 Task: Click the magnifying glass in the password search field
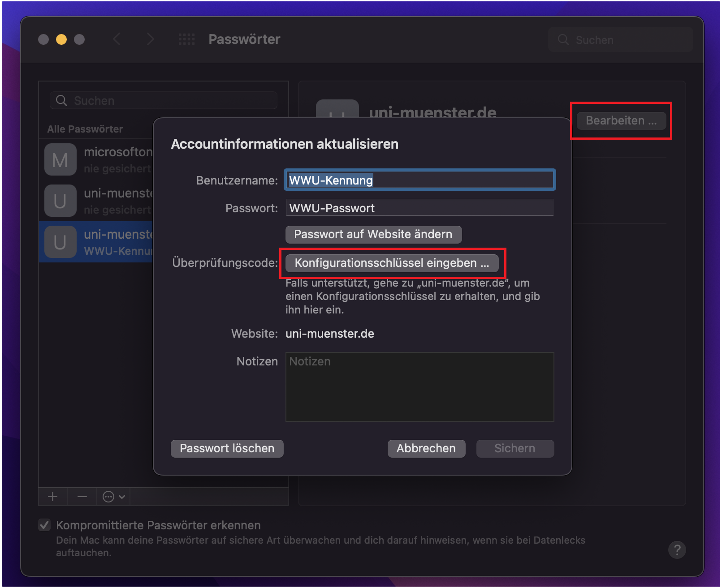61,100
